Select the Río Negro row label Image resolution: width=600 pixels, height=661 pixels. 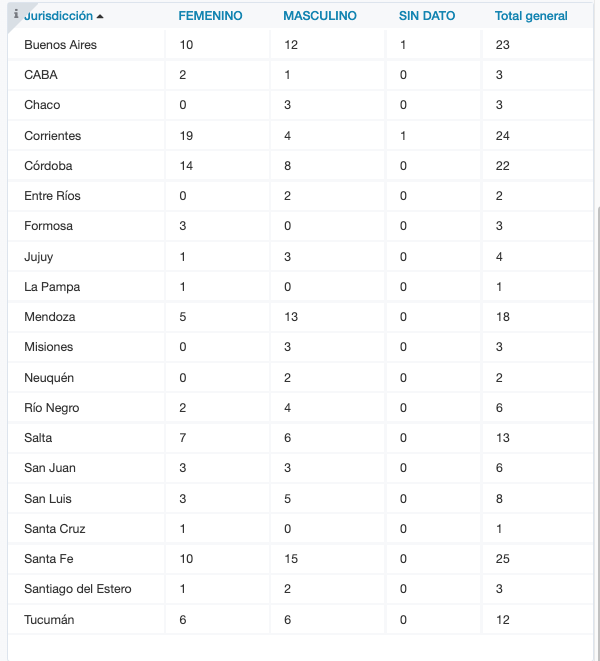(x=52, y=408)
